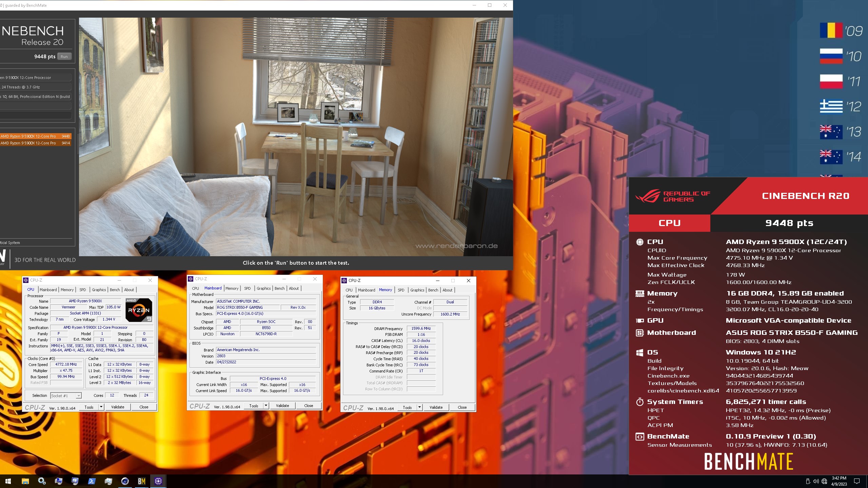
Task: Expand Tools arrow in CPU-Z Memory window
Action: 419,407
